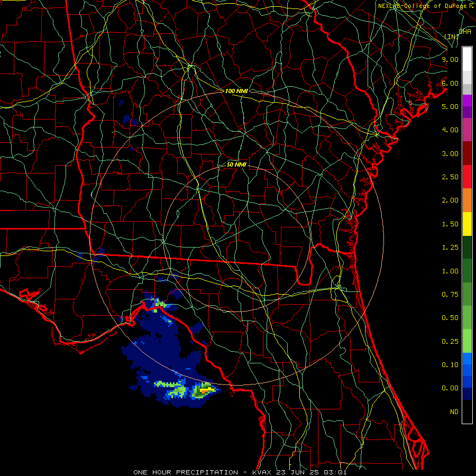Click the 0.25 legend value
This screenshot has width=476, height=476.
click(450, 342)
